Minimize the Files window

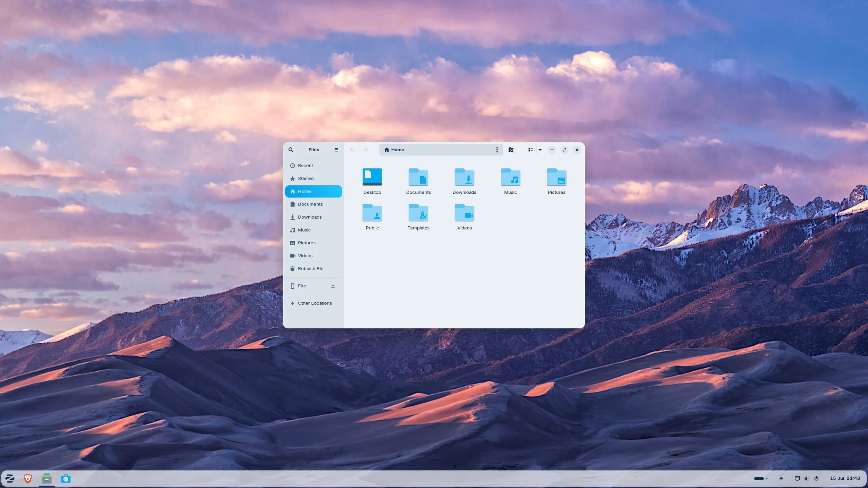tap(552, 150)
